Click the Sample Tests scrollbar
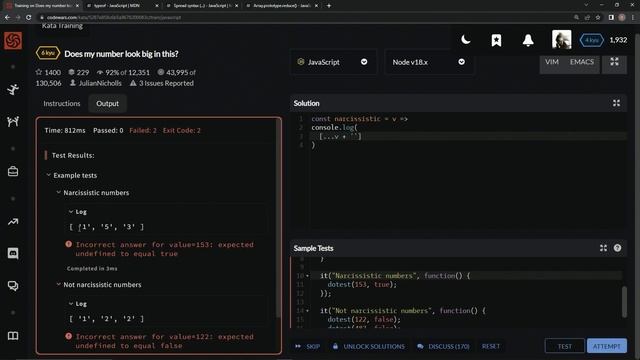 [x=624, y=301]
